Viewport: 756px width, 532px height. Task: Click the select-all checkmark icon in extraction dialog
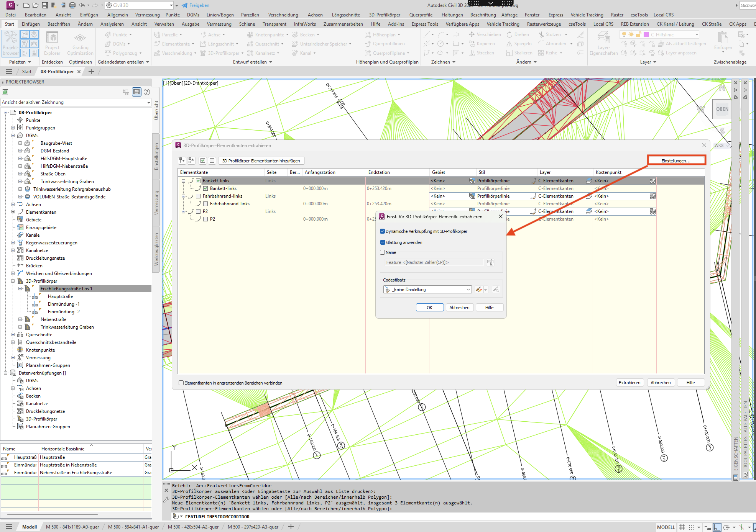coord(203,161)
